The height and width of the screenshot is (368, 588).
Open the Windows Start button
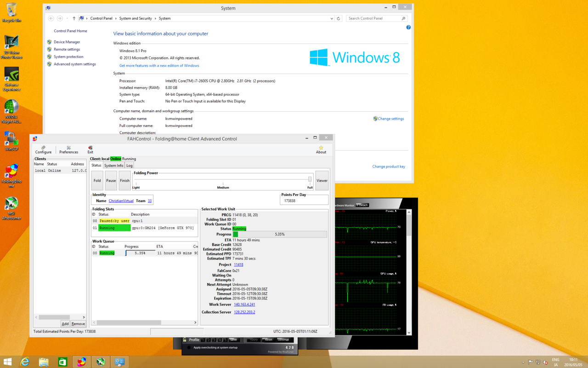(x=8, y=362)
